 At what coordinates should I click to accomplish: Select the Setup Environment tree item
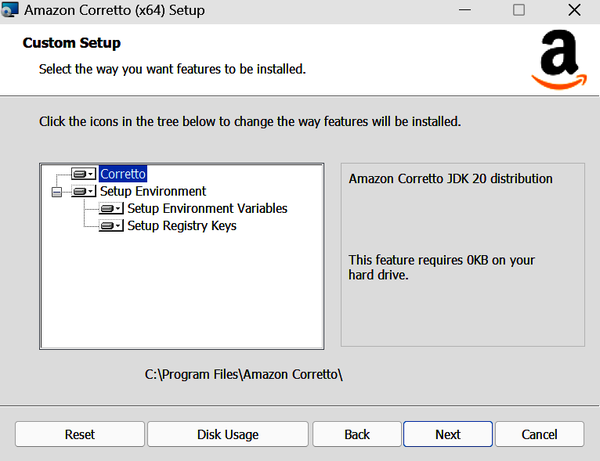(153, 191)
